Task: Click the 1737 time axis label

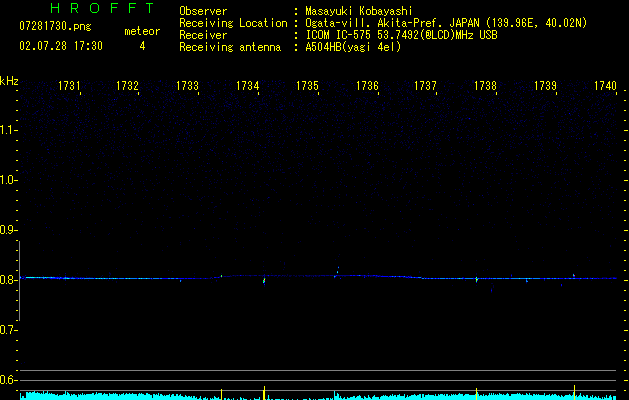Action: 425,86
